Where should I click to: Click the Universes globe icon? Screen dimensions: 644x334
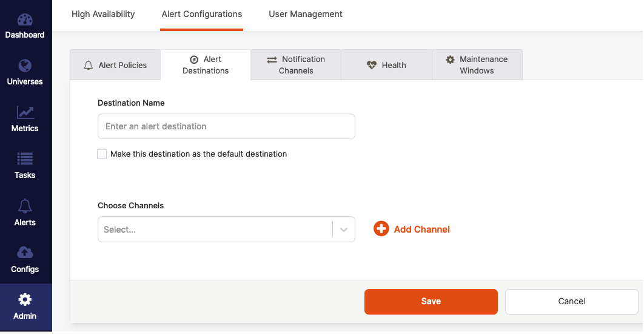pyautogui.click(x=25, y=66)
